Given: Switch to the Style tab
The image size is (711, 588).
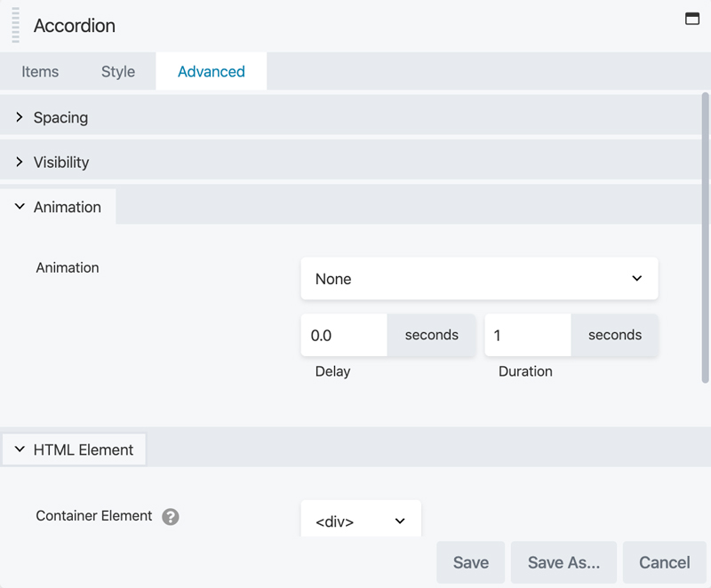Looking at the screenshot, I should (118, 72).
